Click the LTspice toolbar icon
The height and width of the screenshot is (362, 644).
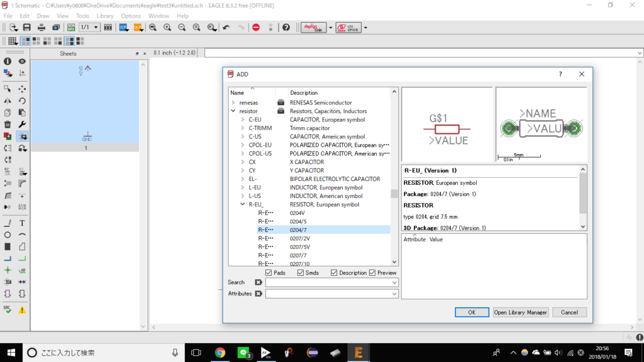pyautogui.click(x=348, y=28)
